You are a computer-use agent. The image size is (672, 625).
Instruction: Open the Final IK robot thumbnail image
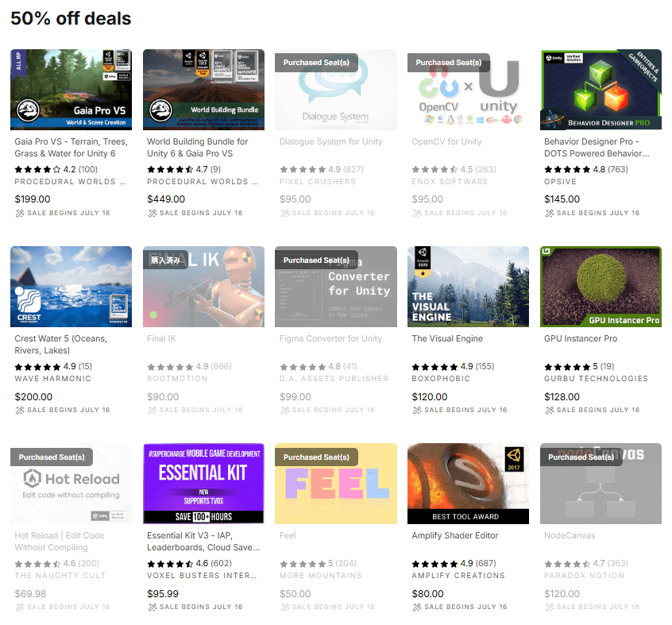(x=203, y=287)
